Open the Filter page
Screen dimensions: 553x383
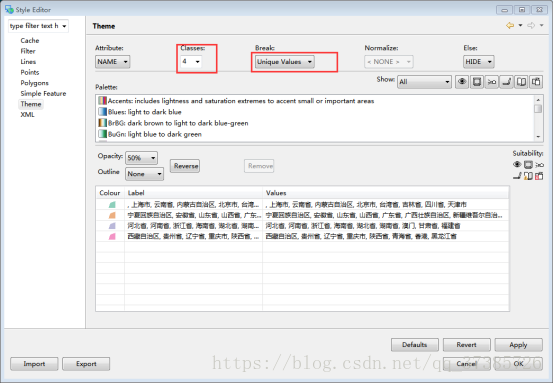(x=28, y=51)
